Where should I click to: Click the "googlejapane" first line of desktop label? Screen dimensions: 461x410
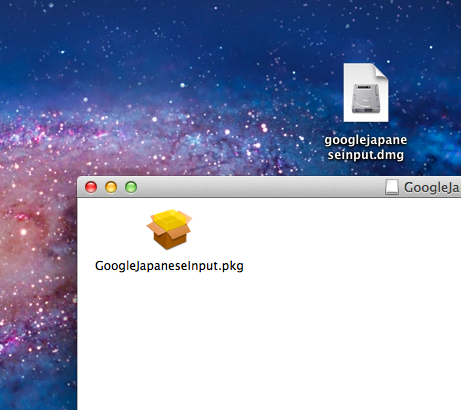click(366, 140)
